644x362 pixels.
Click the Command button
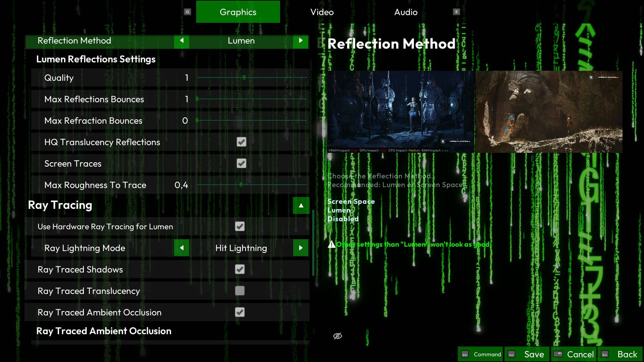click(x=480, y=354)
